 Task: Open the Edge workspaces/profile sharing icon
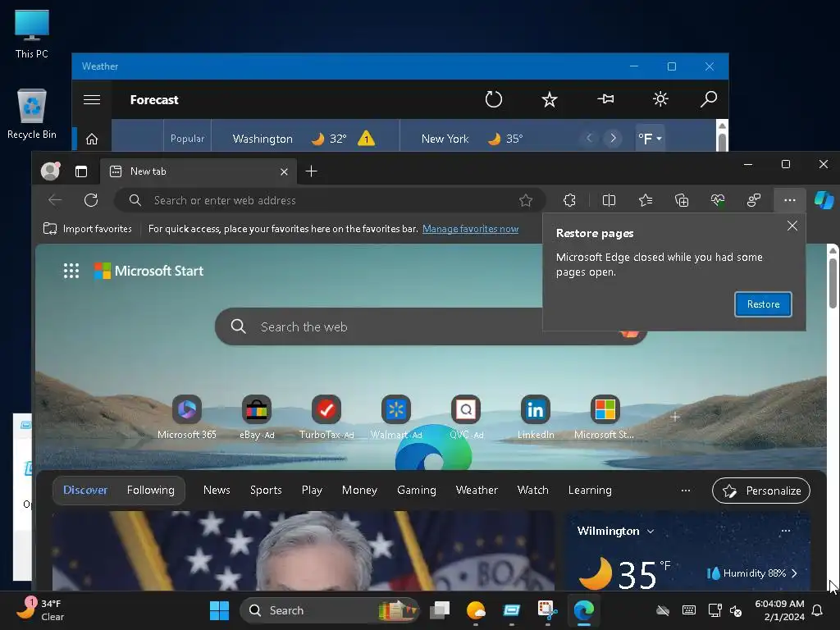pyautogui.click(x=754, y=200)
